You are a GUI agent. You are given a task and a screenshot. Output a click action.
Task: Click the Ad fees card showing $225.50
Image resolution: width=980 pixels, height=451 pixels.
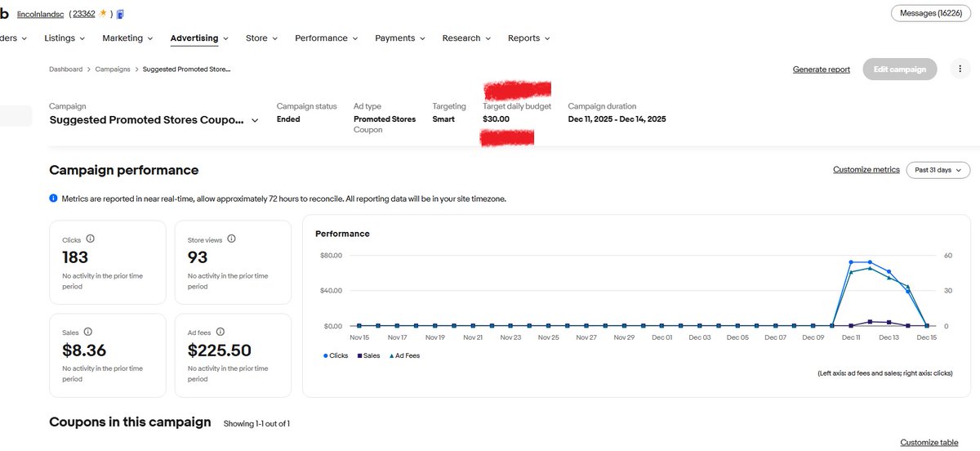tap(234, 355)
